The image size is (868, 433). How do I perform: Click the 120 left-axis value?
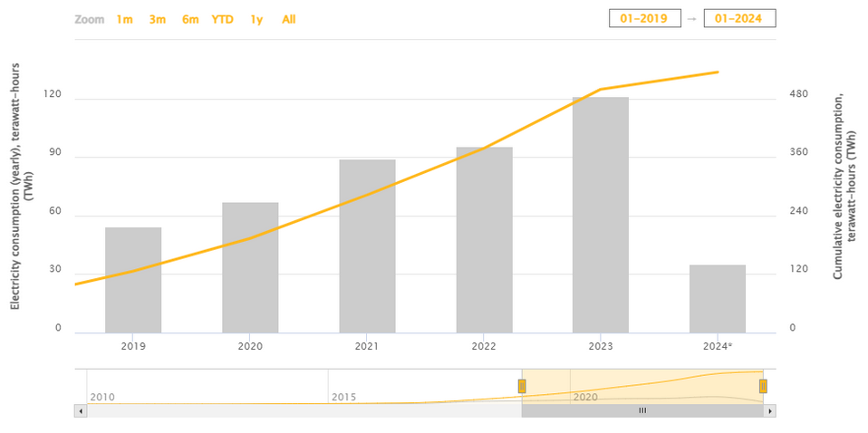(x=53, y=94)
